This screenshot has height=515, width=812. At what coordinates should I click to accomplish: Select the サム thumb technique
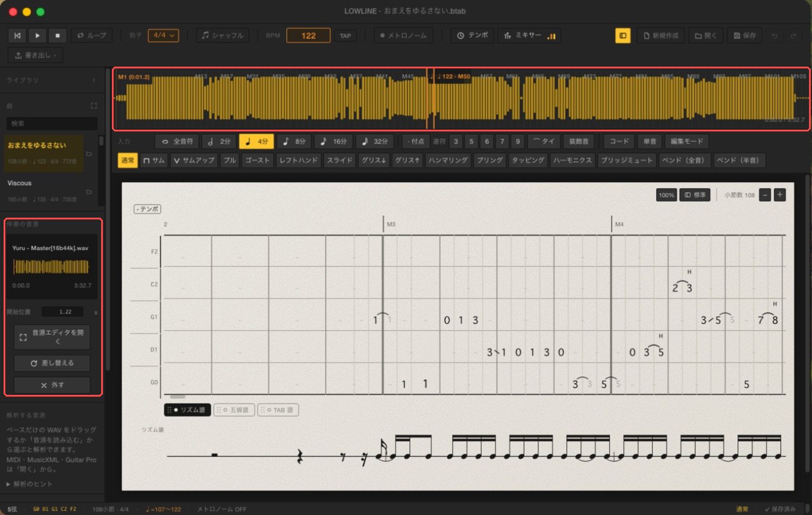tap(153, 160)
